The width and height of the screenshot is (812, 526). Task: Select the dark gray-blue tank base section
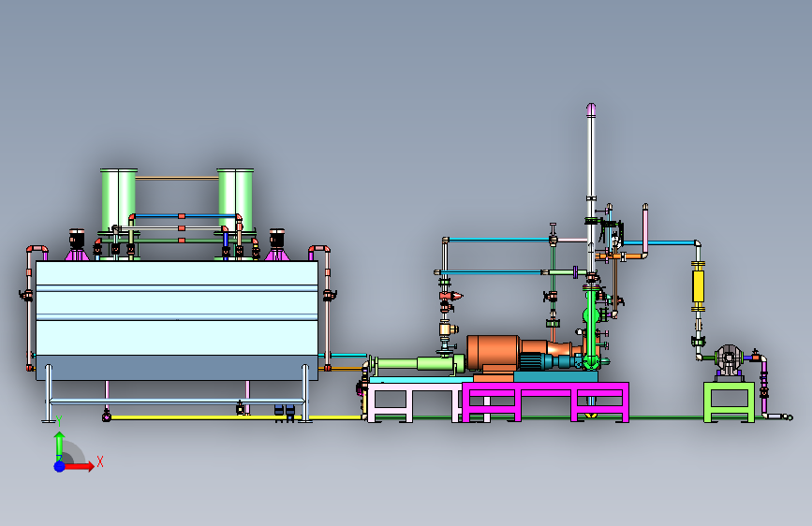coord(177,368)
